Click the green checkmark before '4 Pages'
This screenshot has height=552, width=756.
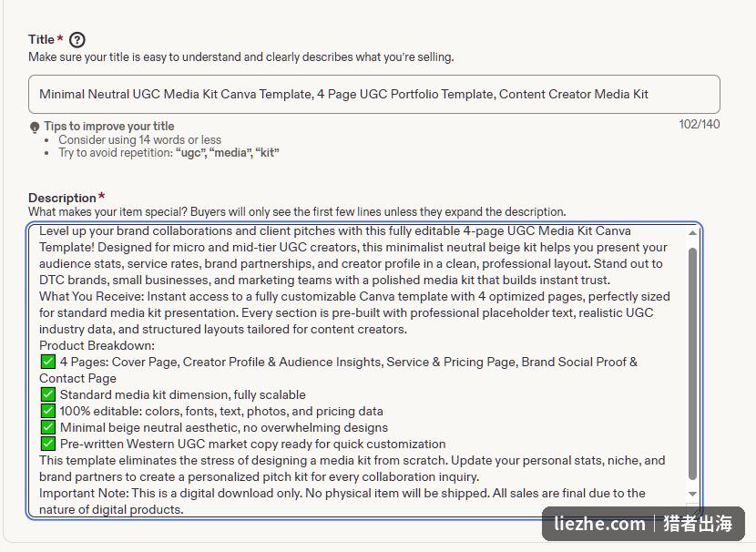click(48, 362)
